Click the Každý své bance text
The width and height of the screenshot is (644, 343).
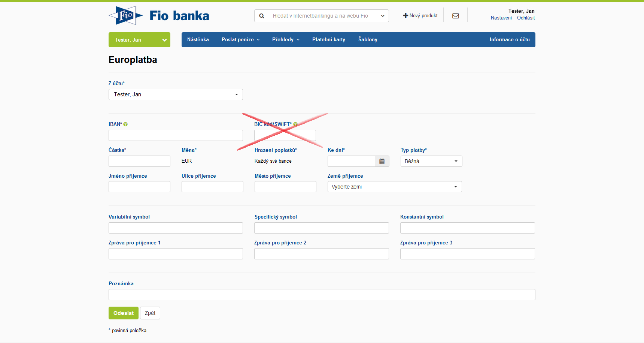click(x=273, y=161)
